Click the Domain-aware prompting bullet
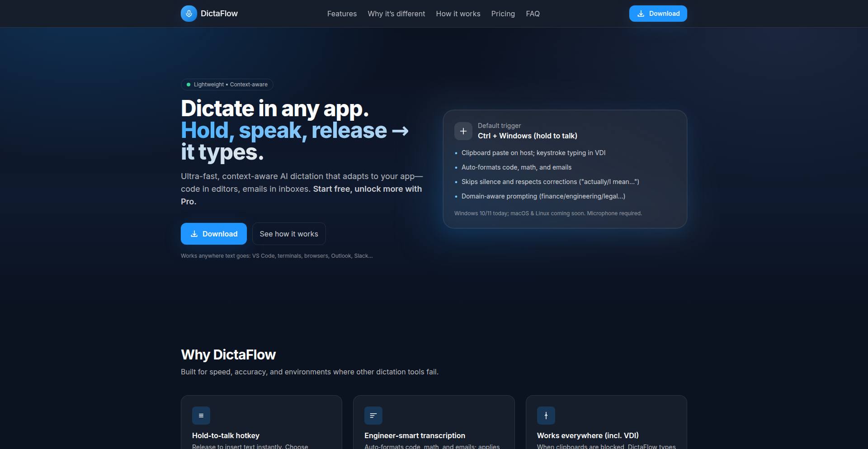 pyautogui.click(x=543, y=196)
